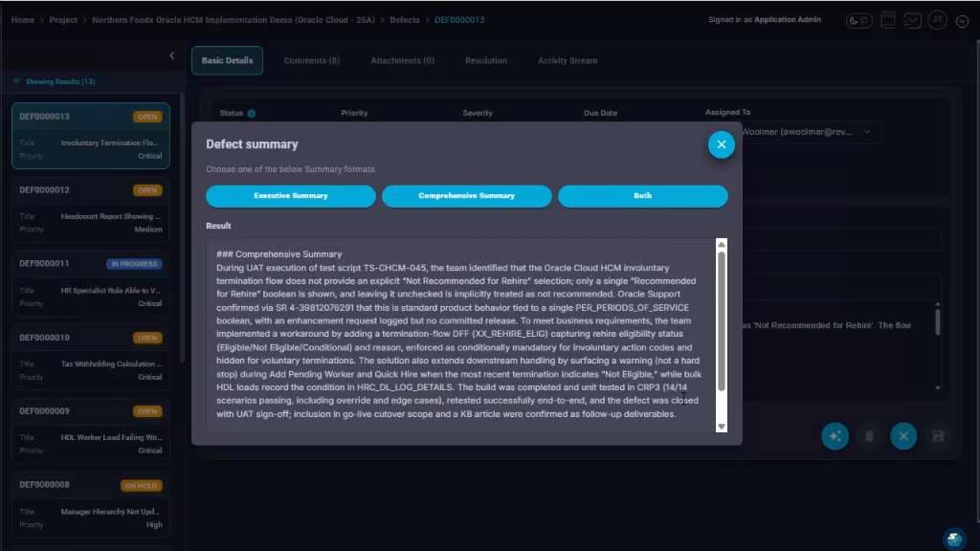Select defect DEF0000010 in the list
Image resolution: width=980 pixels, height=551 pixels.
click(x=91, y=357)
